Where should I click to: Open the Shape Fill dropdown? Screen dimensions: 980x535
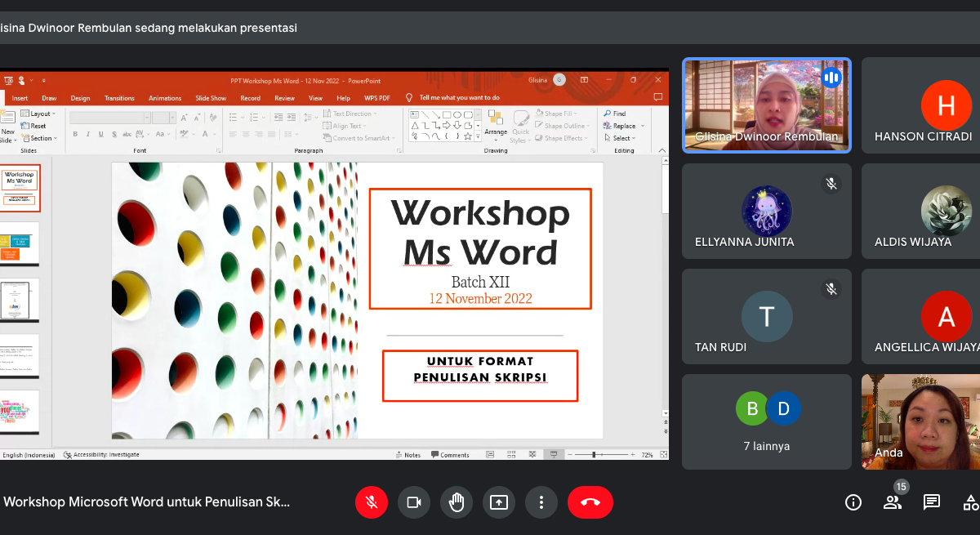tap(556, 114)
